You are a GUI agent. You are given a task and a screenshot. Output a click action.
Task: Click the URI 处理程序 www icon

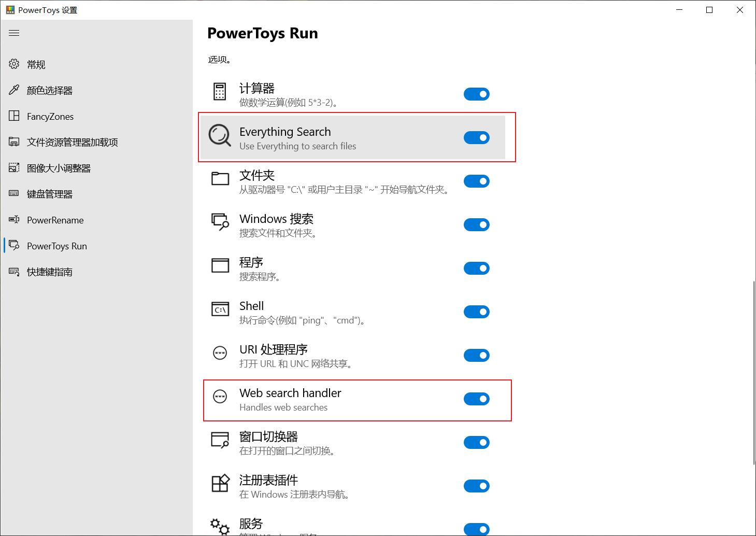point(220,353)
